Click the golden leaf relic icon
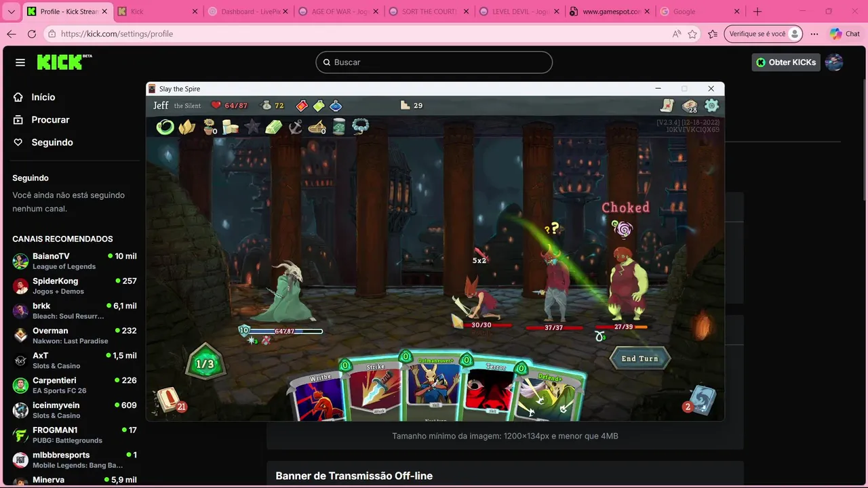Viewport: 868px width, 488px height. point(187,127)
